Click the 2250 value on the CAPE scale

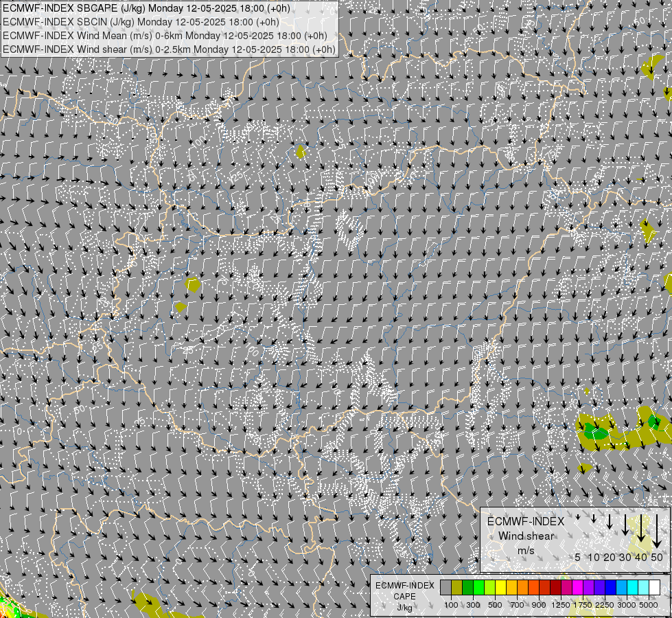pyautogui.click(x=605, y=605)
